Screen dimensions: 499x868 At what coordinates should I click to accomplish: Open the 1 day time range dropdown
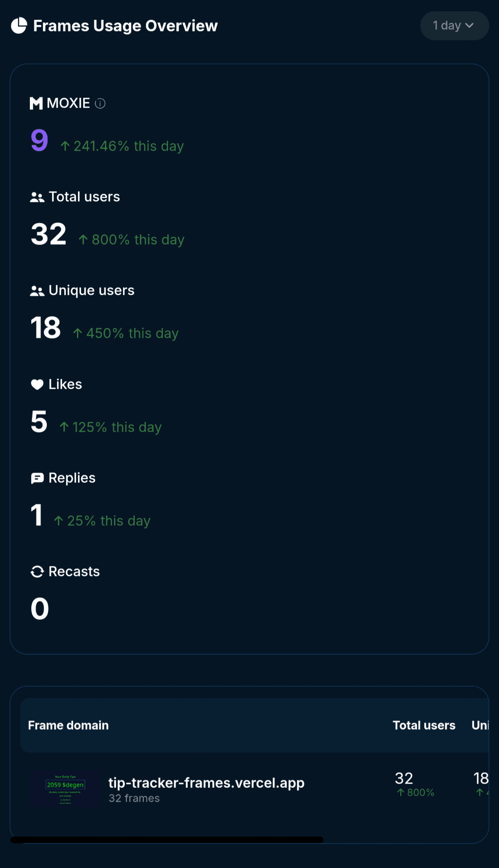454,26
